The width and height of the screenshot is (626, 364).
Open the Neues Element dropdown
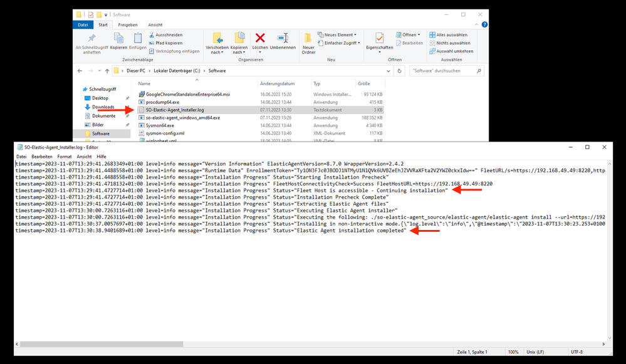(x=337, y=34)
